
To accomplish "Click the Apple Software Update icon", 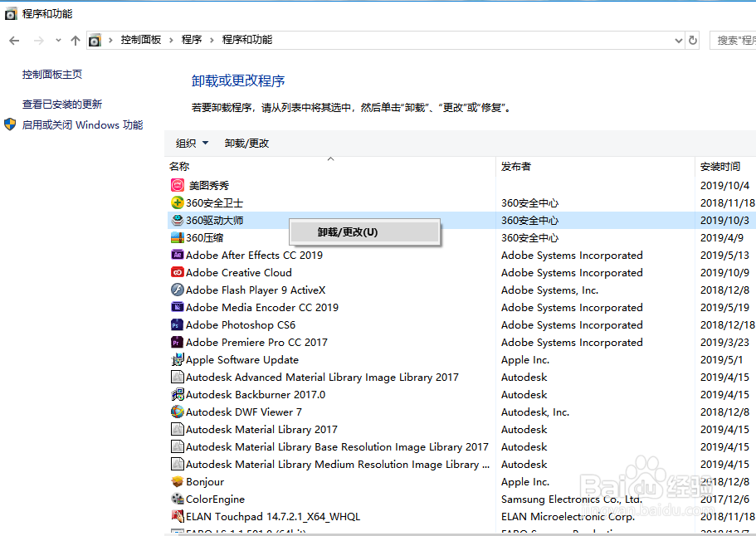I will click(x=178, y=359).
